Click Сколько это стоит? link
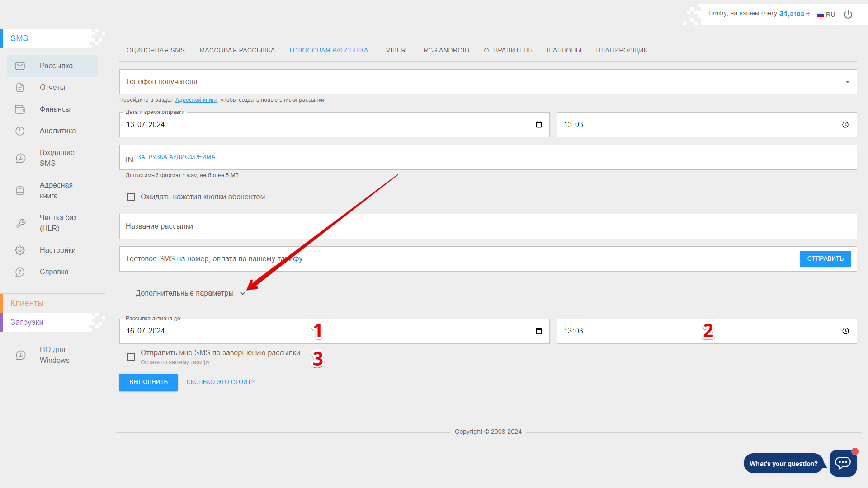The image size is (868, 488). (x=220, y=382)
